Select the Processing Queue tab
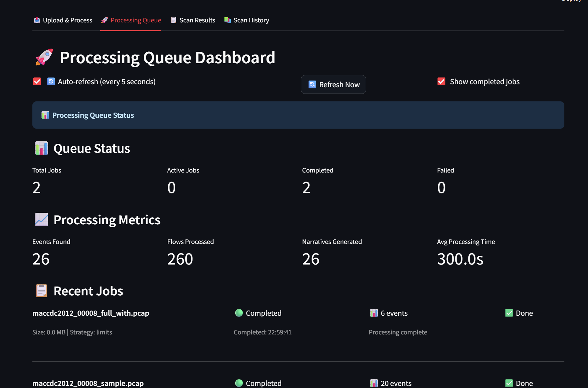The width and height of the screenshot is (588, 388). [x=131, y=20]
